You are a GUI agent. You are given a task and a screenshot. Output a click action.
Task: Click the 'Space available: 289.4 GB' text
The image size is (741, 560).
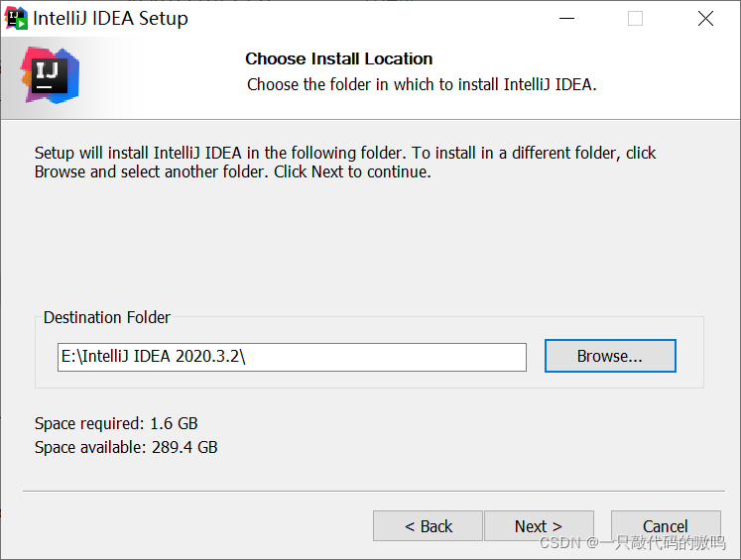(126, 447)
